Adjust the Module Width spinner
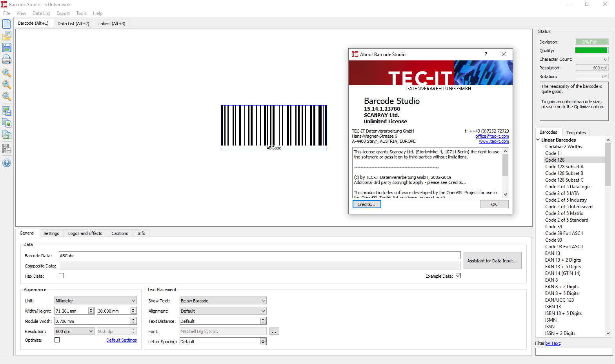Viewport: 615px width, 364px height. click(x=133, y=321)
